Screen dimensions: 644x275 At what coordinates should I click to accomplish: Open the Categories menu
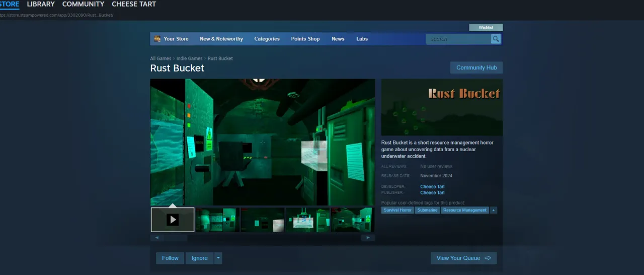[x=267, y=39]
